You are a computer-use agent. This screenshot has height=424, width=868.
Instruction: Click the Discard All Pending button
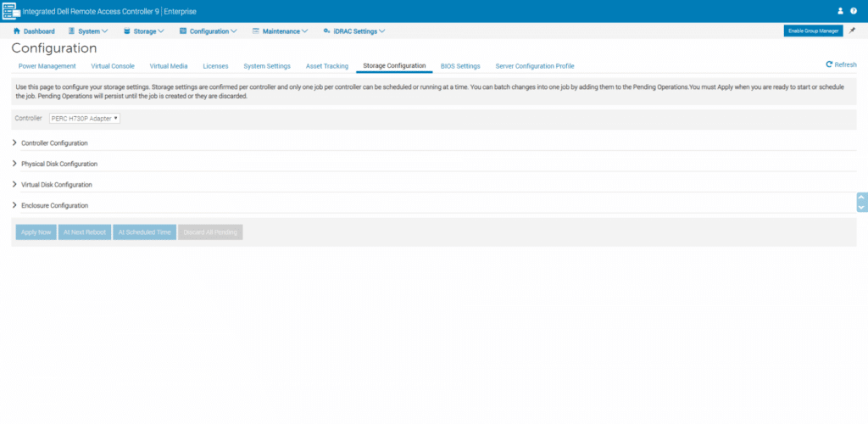point(210,232)
